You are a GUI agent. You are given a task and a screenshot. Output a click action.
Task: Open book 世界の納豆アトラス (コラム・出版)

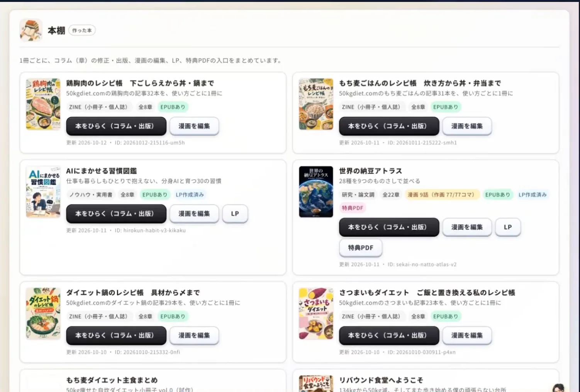(389, 227)
